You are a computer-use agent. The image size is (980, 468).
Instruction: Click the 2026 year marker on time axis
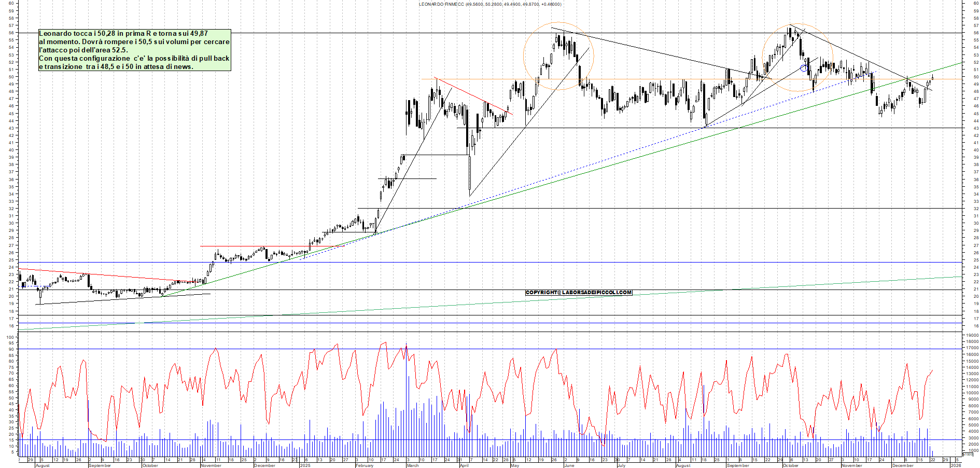(x=955, y=465)
